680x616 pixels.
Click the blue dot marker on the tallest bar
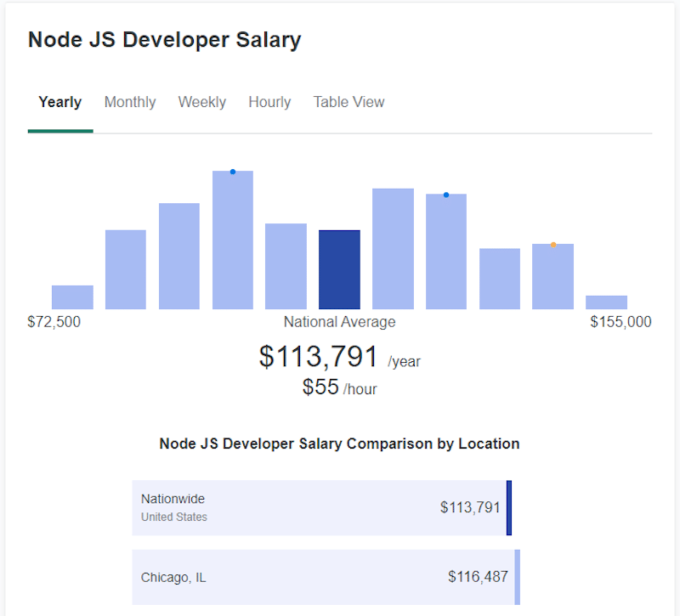point(232,172)
